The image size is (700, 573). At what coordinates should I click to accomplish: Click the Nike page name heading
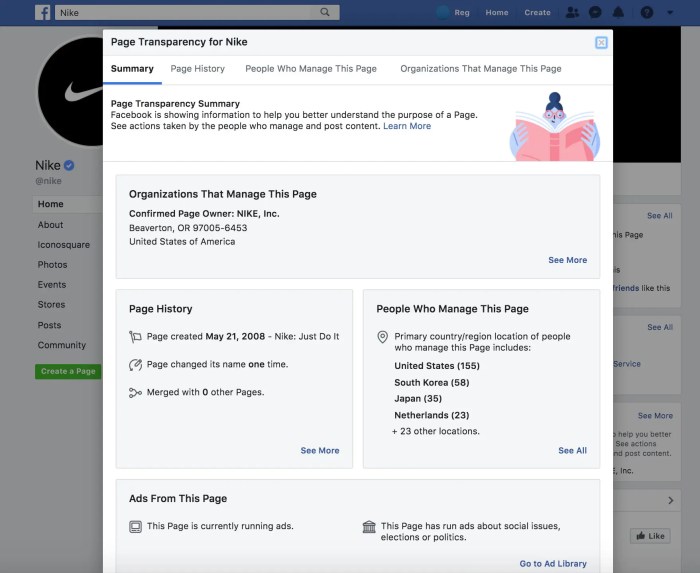(x=48, y=166)
